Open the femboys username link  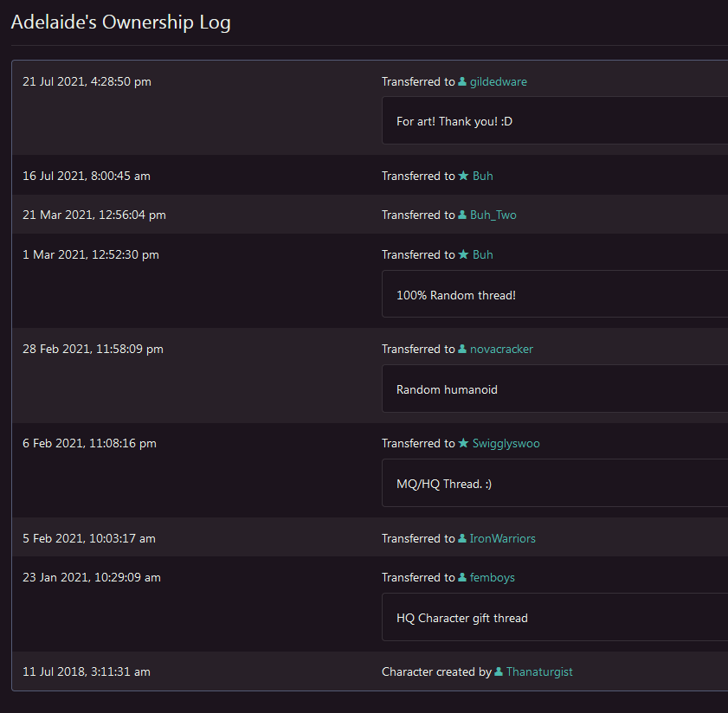(492, 578)
